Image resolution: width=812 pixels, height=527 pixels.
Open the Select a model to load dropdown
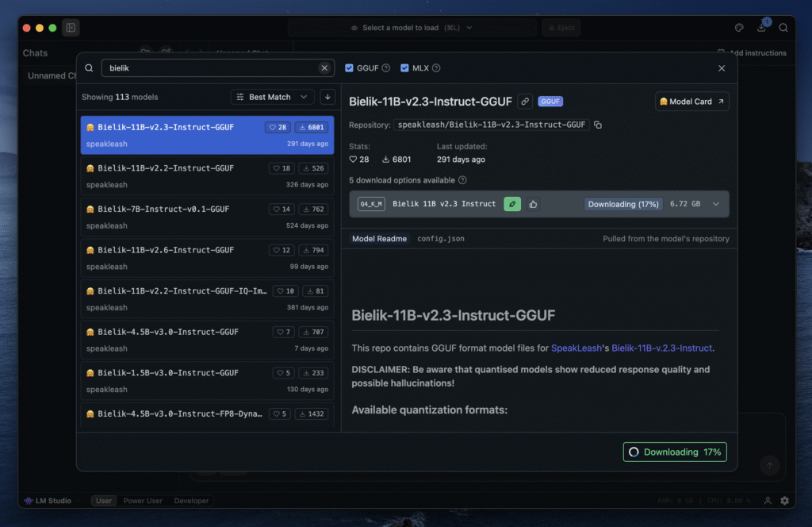click(411, 28)
